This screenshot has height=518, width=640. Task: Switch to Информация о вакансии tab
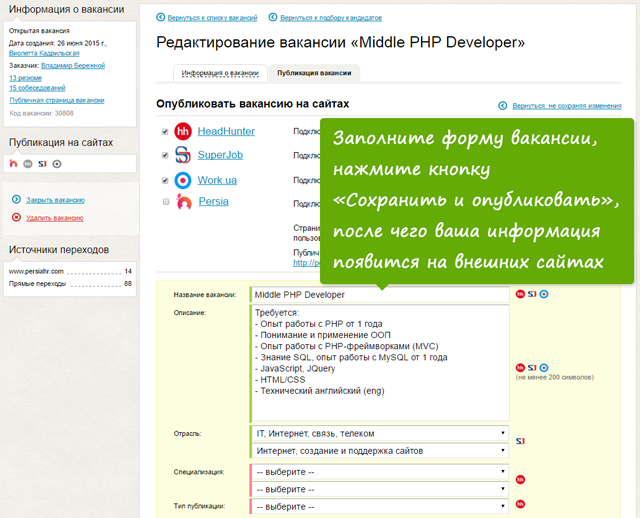[218, 73]
